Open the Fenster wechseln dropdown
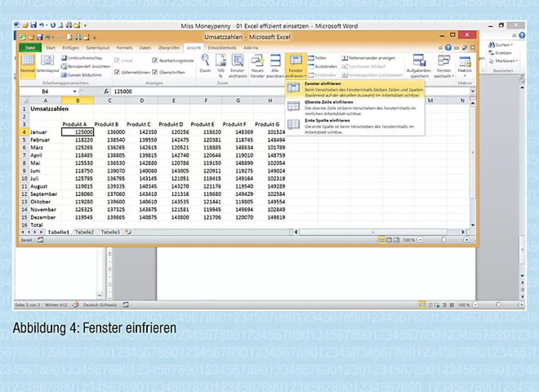Screen dimensions: 539x392 [444, 66]
